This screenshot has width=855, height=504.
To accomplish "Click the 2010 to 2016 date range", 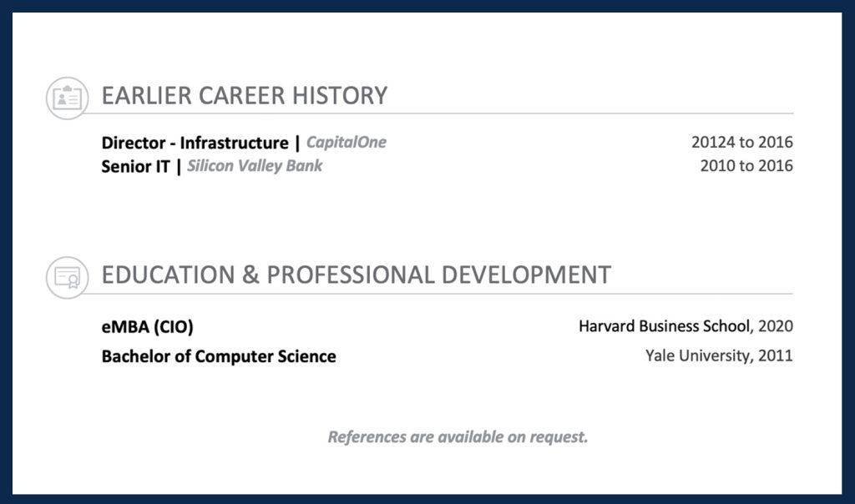I will [x=746, y=166].
